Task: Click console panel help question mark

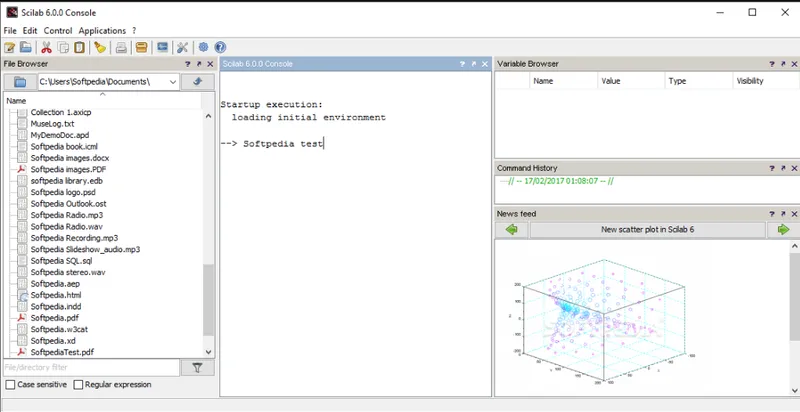Action: (x=462, y=64)
